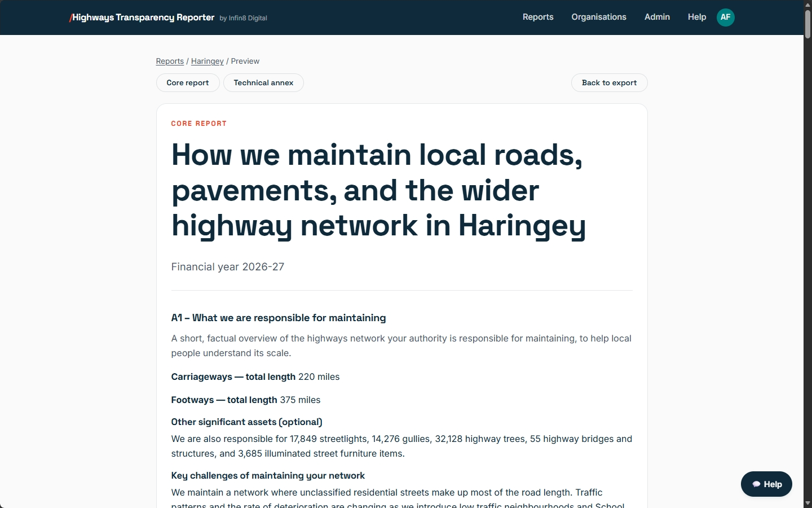Open the AF user avatar menu
Viewport: 812px width, 508px height.
[725, 17]
